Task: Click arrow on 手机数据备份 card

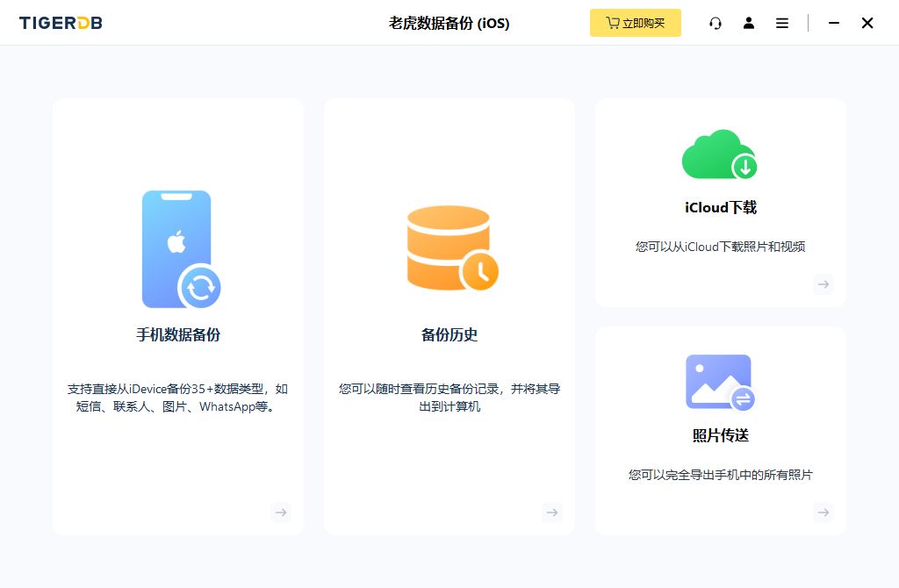Action: pyautogui.click(x=280, y=512)
